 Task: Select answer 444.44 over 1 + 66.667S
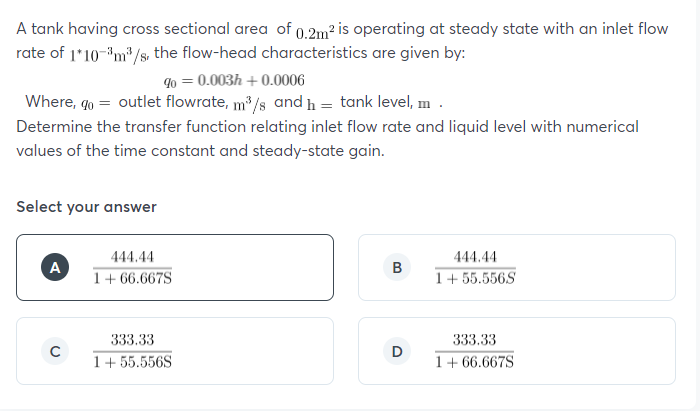175,267
